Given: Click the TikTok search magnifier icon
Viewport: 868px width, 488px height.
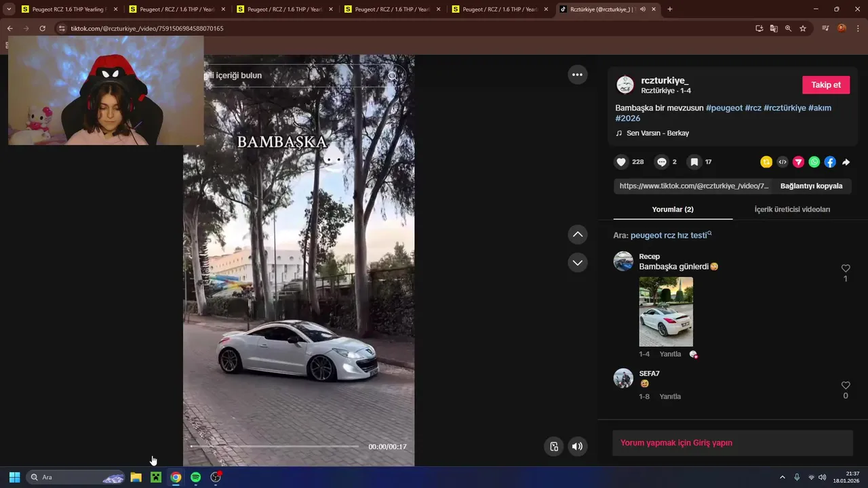Looking at the screenshot, I should point(393,75).
